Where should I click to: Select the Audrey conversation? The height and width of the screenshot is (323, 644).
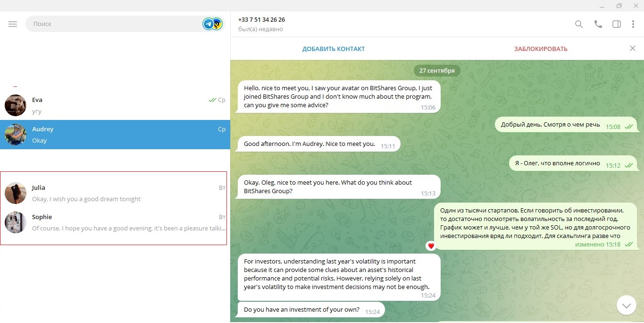pos(115,135)
